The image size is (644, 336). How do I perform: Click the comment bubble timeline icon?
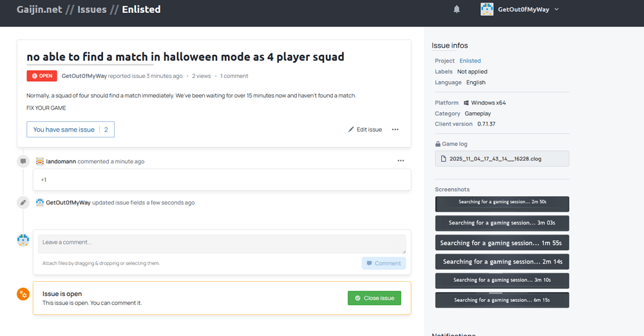(23, 161)
